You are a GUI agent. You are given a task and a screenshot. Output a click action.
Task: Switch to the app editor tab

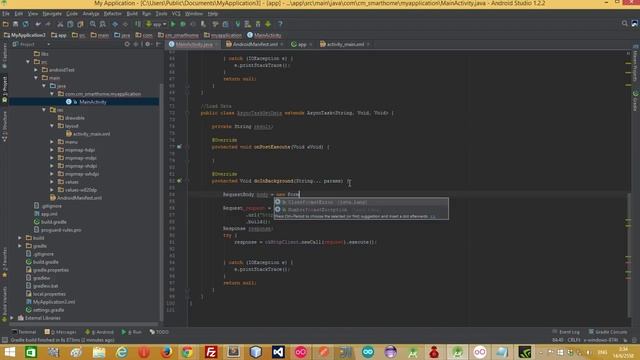(301, 44)
